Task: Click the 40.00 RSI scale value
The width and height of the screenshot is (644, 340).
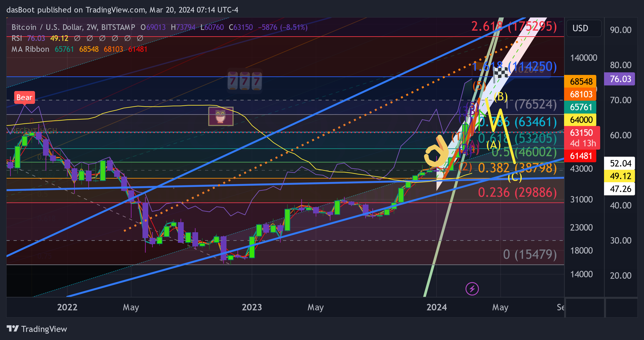Action: pos(621,205)
